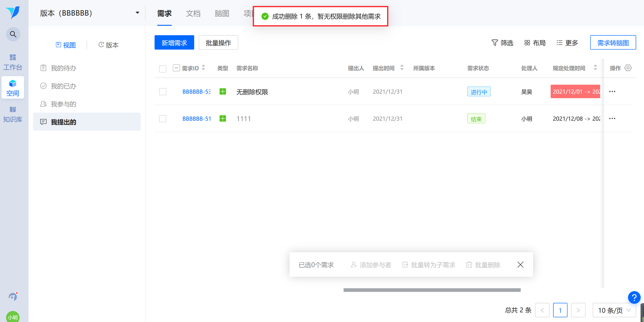The image size is (644, 322).
Task: Open the blue help question-mark icon
Action: [634, 298]
